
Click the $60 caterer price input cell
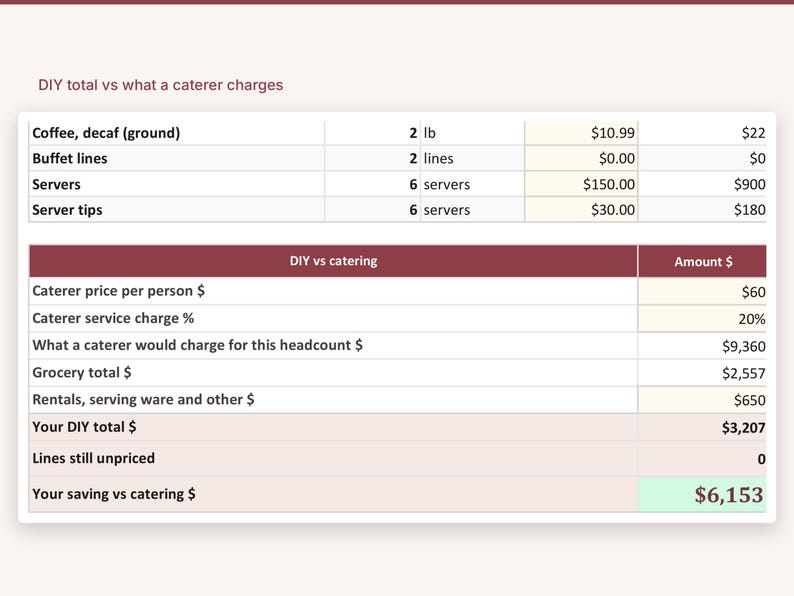pyautogui.click(x=702, y=292)
